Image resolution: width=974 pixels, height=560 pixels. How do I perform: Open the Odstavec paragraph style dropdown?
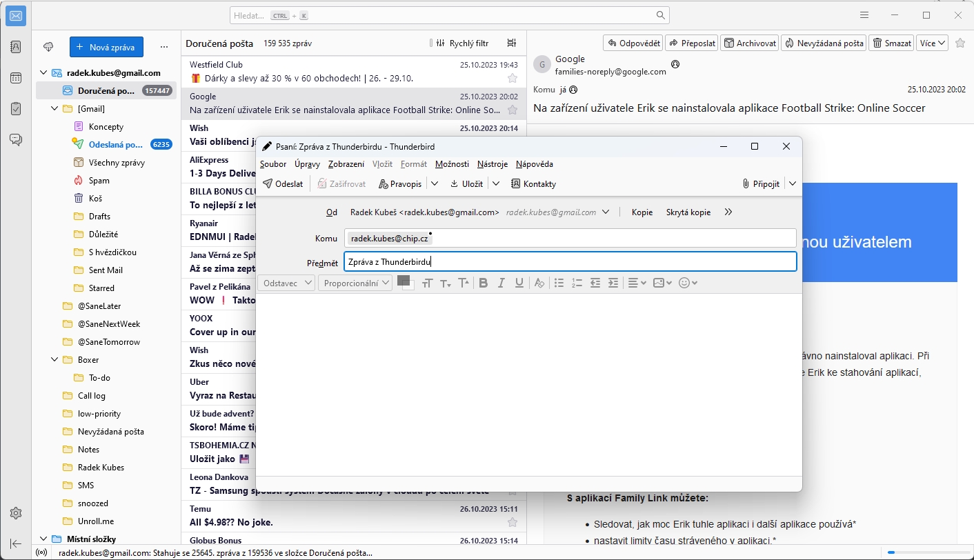(x=286, y=283)
